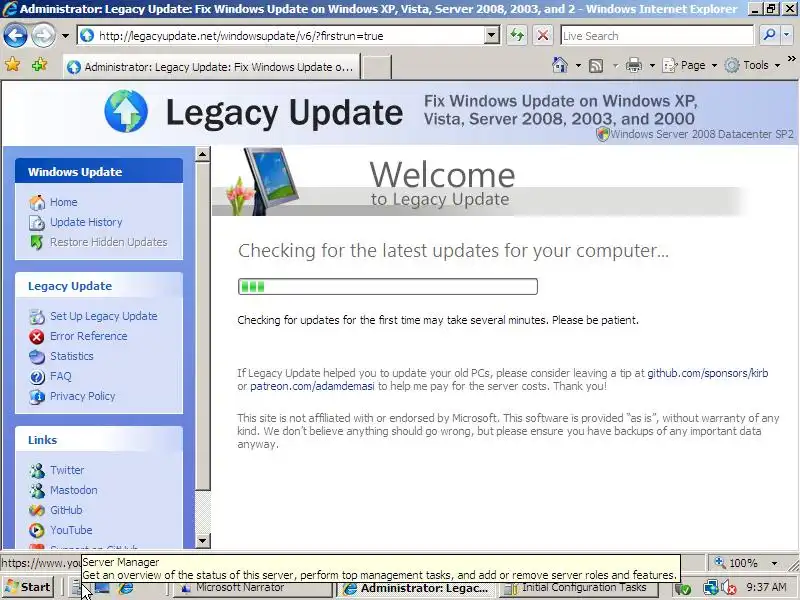Click the Home toolbar icon
Viewport: 800px width, 600px height.
[x=560, y=65]
